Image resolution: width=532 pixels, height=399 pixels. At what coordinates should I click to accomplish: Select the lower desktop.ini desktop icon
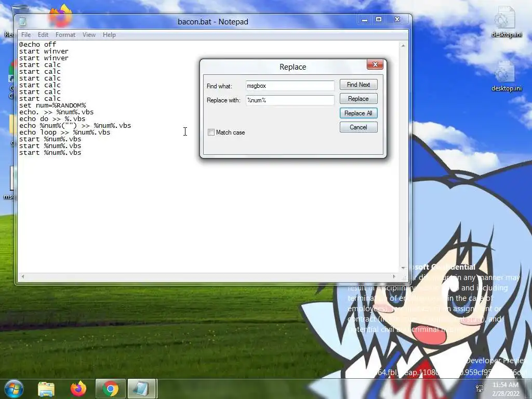point(506,76)
